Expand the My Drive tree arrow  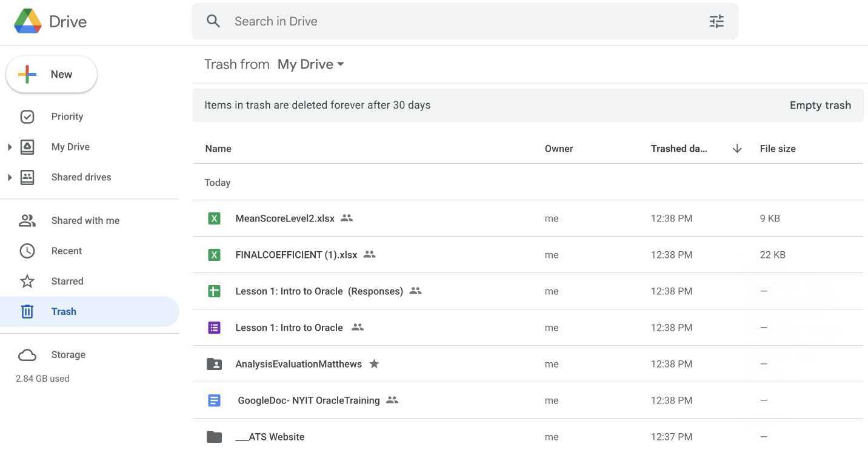coord(10,147)
